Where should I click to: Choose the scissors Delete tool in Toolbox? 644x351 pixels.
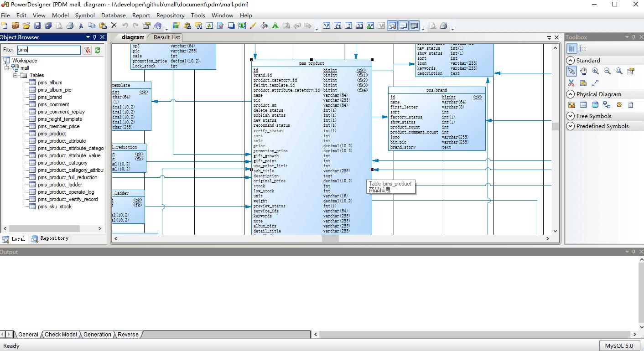[571, 83]
